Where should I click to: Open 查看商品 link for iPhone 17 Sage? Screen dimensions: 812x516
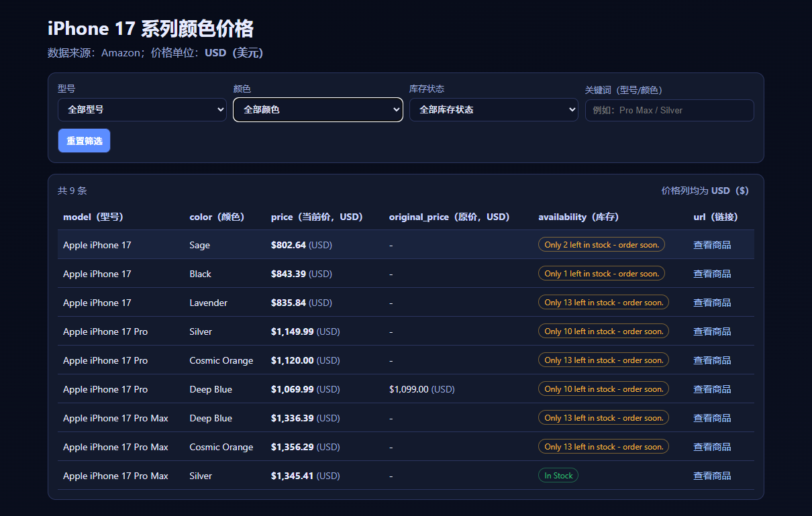(x=712, y=245)
